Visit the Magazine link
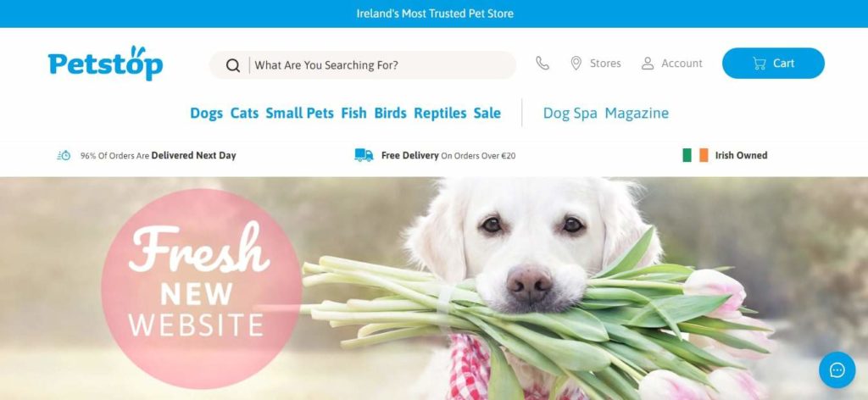The image size is (868, 400). point(637,114)
